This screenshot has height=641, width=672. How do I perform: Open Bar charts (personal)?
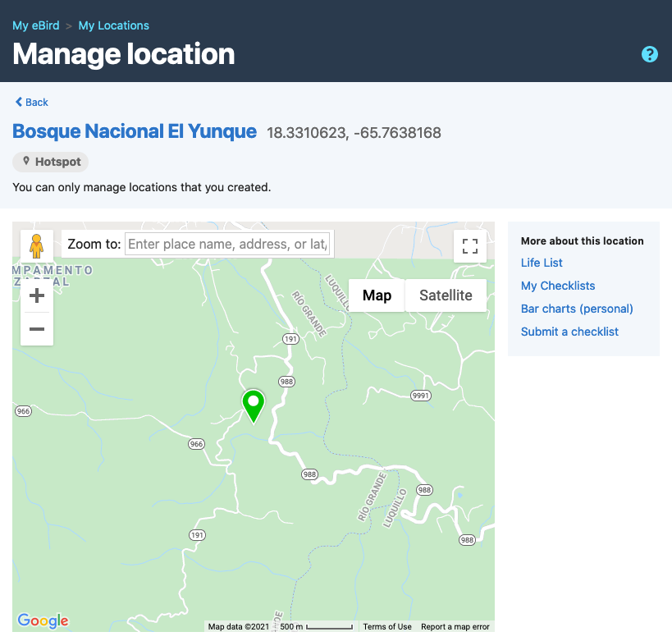pos(577,309)
